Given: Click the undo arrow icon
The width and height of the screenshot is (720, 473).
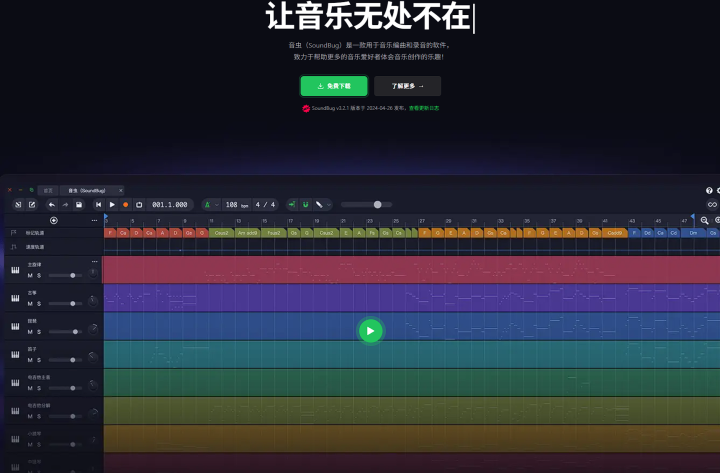Looking at the screenshot, I should click(x=51, y=205).
